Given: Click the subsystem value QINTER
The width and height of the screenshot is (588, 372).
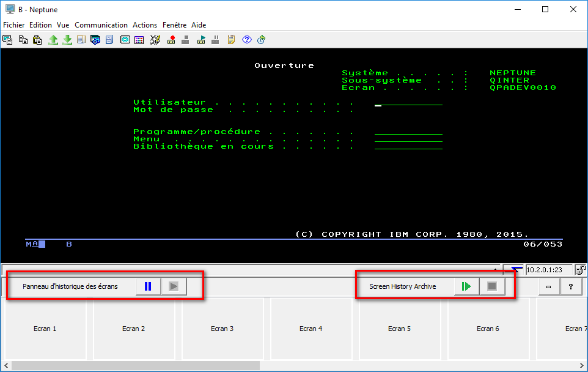Looking at the screenshot, I should (x=509, y=80).
